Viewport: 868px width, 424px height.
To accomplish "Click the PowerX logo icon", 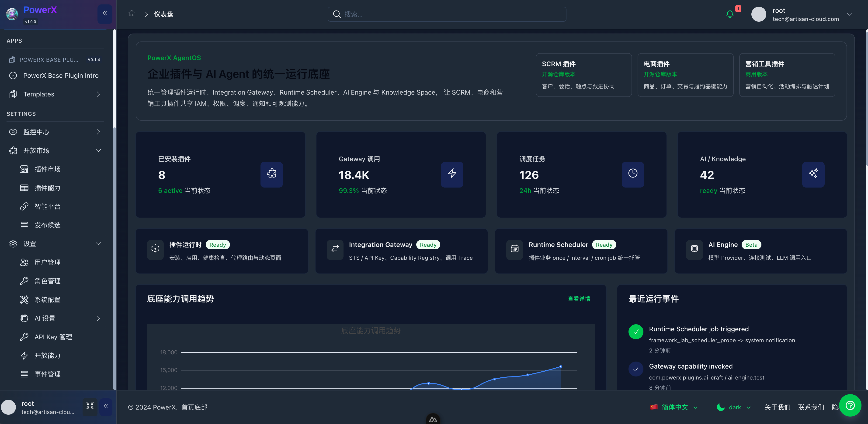I will 12,14.
